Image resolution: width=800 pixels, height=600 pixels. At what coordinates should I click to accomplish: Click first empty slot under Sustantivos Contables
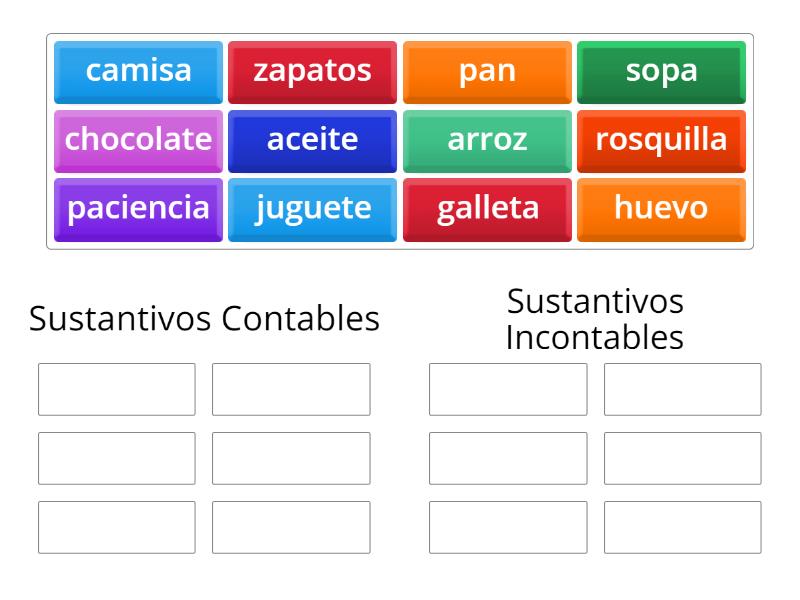pos(117,389)
